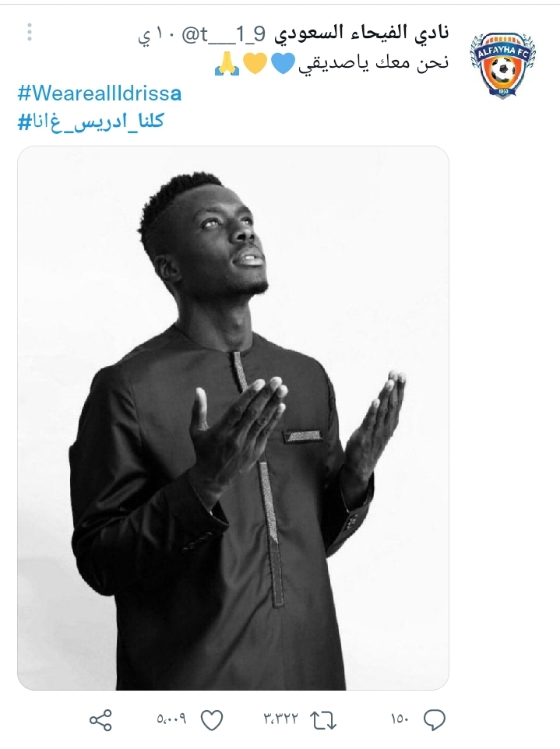Click the likes count ٥,٠٠٩

171,719
